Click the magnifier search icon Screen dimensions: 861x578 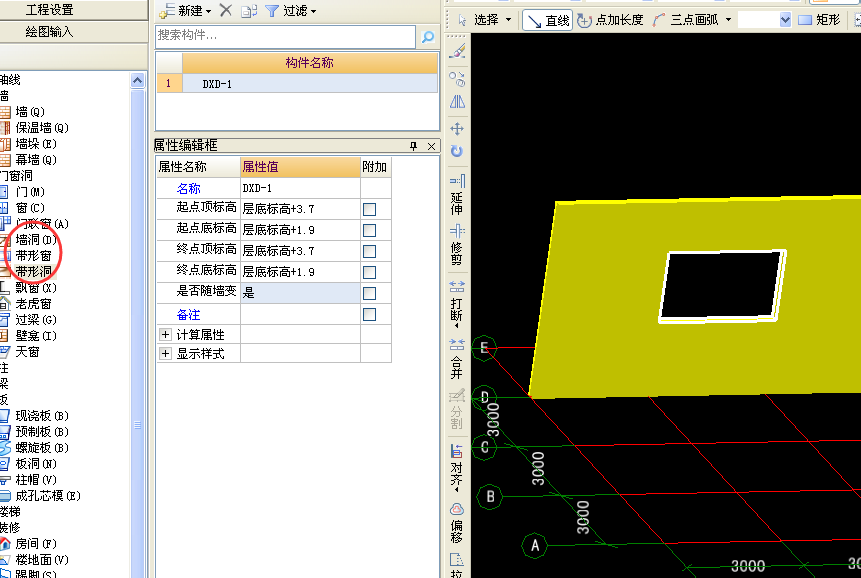click(x=428, y=37)
